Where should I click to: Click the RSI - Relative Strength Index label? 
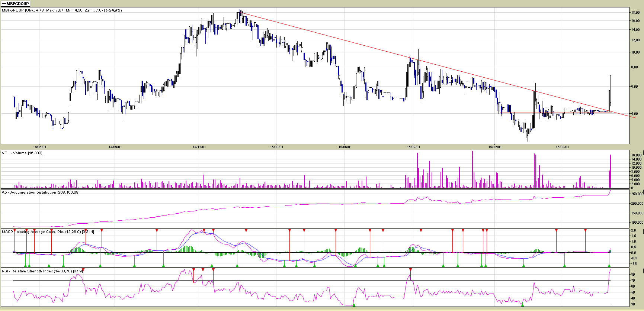click(x=42, y=271)
